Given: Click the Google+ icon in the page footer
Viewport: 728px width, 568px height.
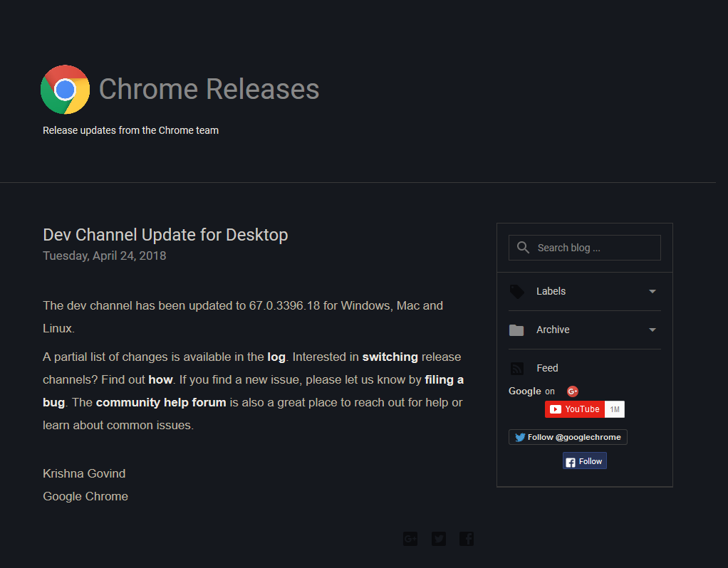Looking at the screenshot, I should (410, 539).
